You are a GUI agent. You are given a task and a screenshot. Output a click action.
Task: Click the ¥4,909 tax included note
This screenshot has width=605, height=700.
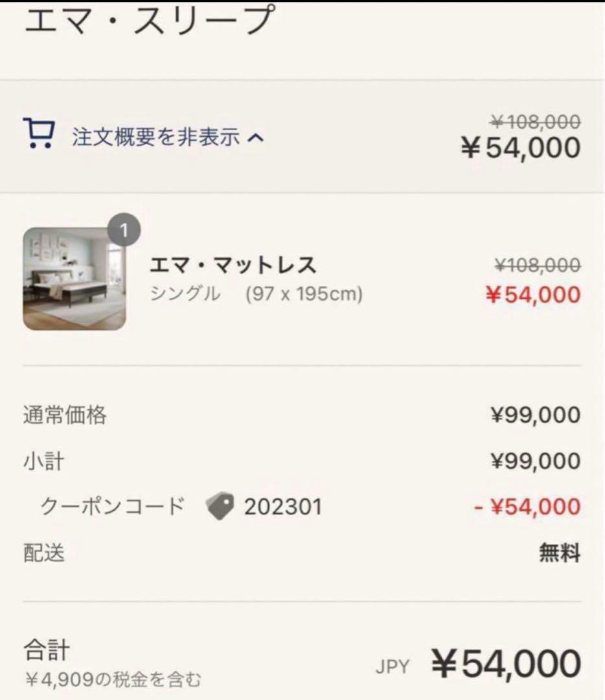(113, 679)
